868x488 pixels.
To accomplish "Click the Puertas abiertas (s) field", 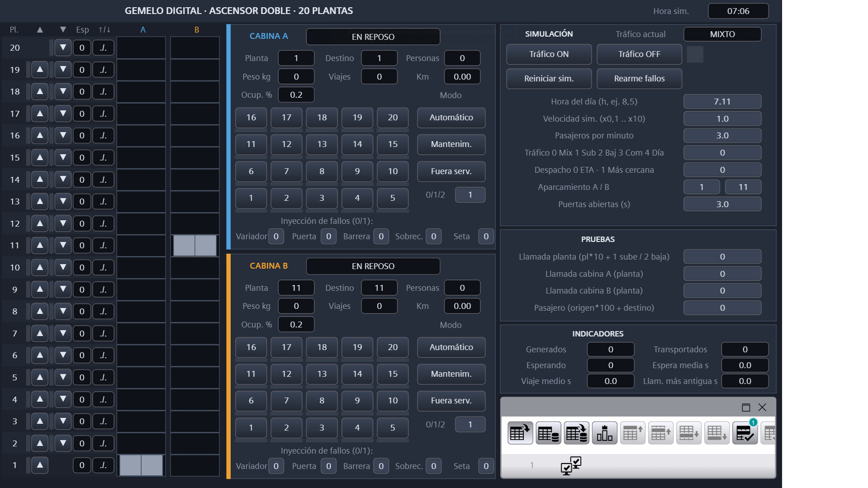I will (x=722, y=204).
